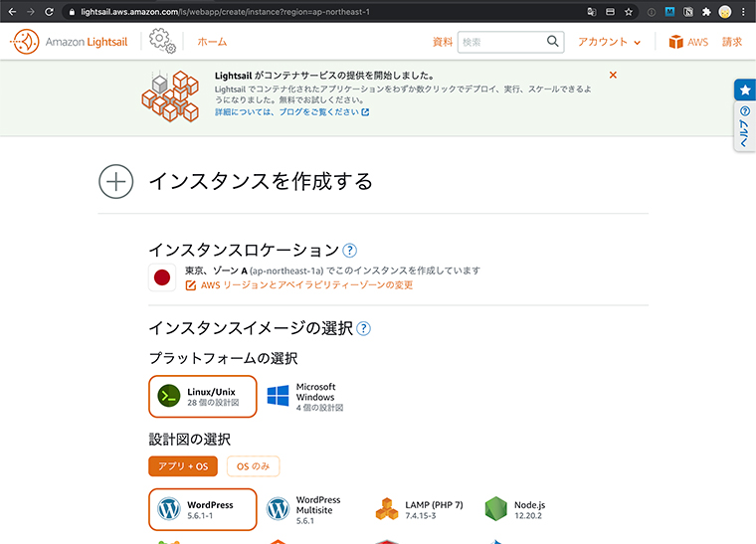Click the search magnifier icon
The image size is (756, 544).
[x=553, y=42]
